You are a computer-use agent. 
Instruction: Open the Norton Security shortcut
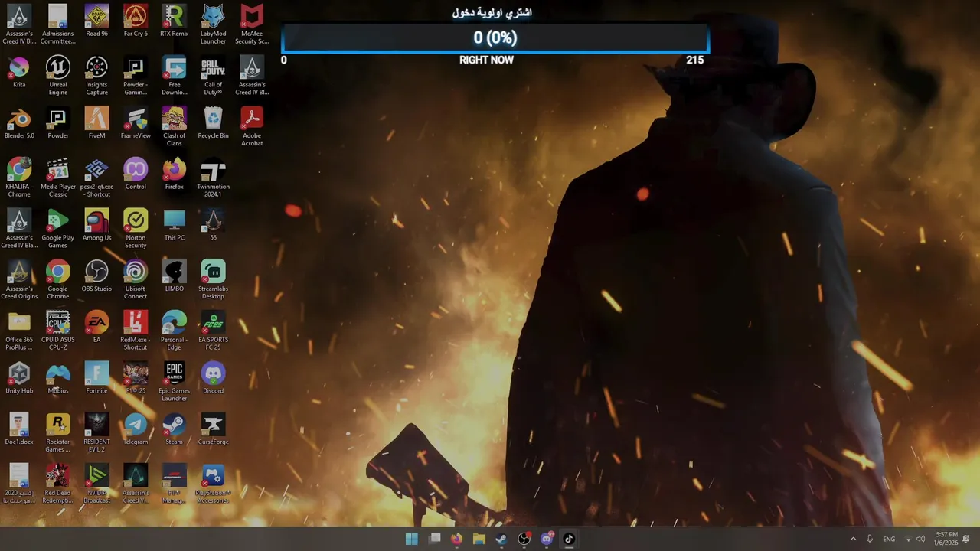point(136,229)
